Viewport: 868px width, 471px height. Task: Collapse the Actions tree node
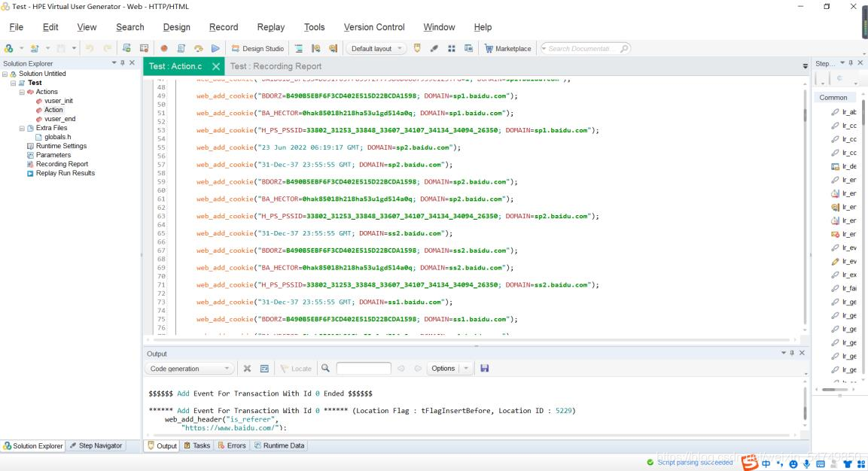pos(21,92)
